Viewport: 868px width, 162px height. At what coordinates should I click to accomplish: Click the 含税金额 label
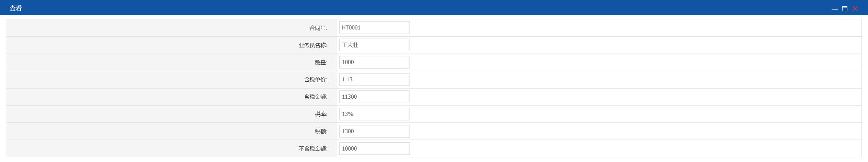[316, 97]
